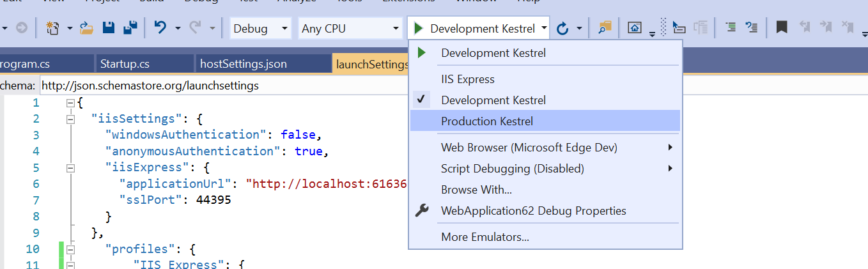Switch to the hostSettings.json tab
The height and width of the screenshot is (269, 868).
pyautogui.click(x=262, y=64)
